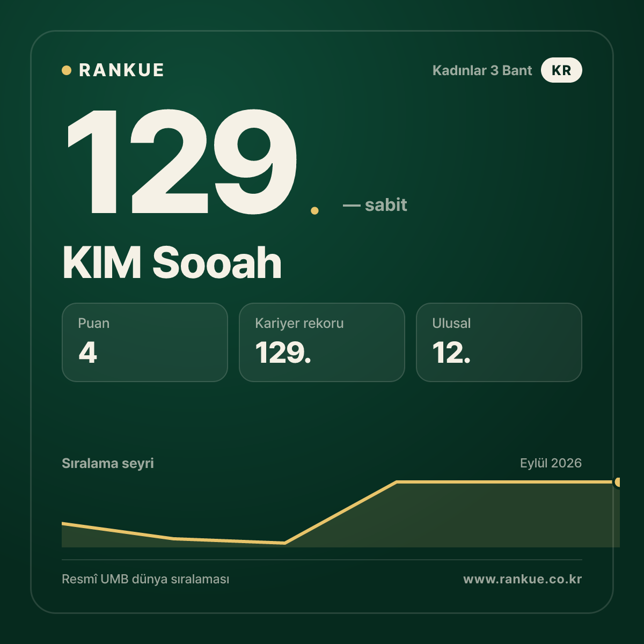Image resolution: width=644 pixels, height=644 pixels.
Task: Open the Puan stat card
Action: pos(145,342)
